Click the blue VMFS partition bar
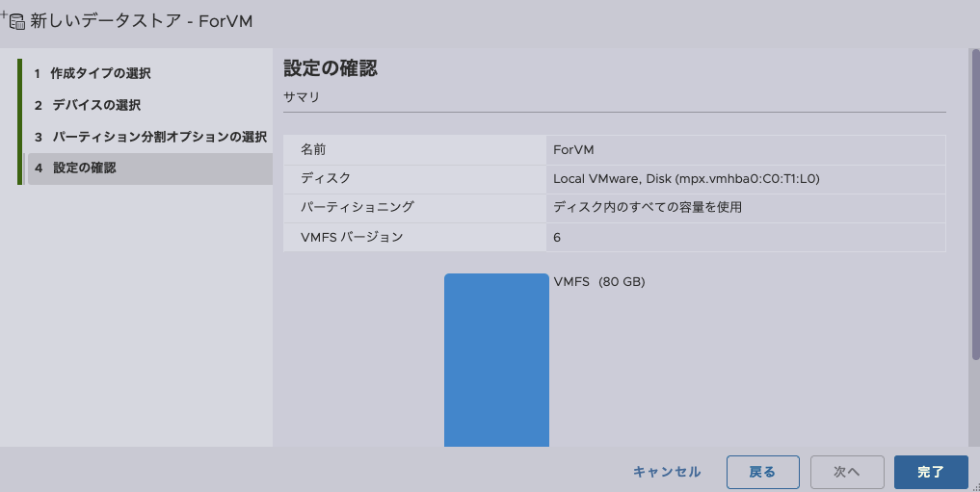 496,360
